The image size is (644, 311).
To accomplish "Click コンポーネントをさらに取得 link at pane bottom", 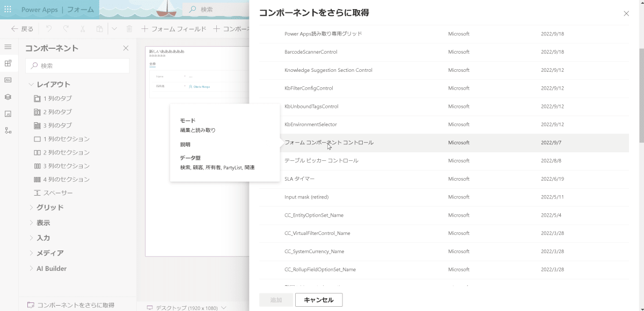I will click(x=70, y=305).
